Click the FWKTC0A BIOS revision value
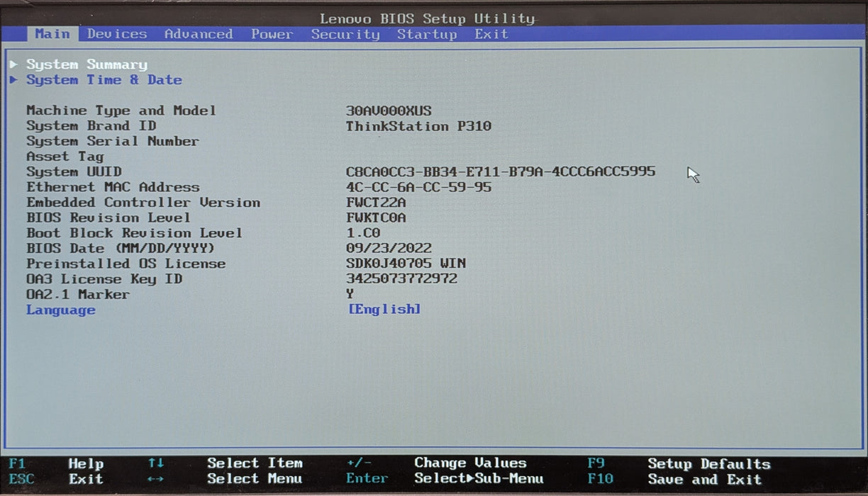 (x=376, y=218)
